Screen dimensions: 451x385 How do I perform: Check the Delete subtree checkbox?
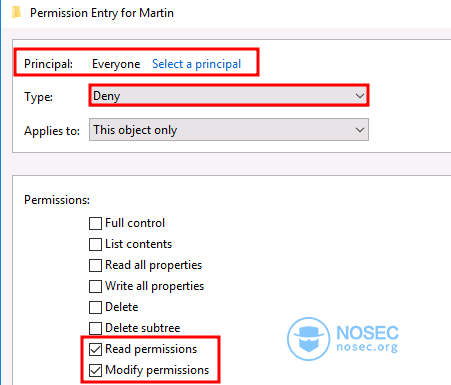click(x=95, y=328)
